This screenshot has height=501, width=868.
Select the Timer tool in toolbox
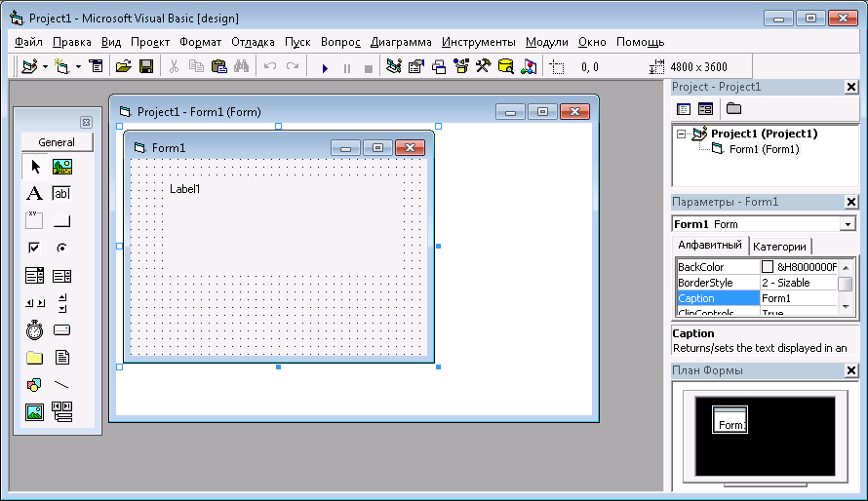point(34,330)
